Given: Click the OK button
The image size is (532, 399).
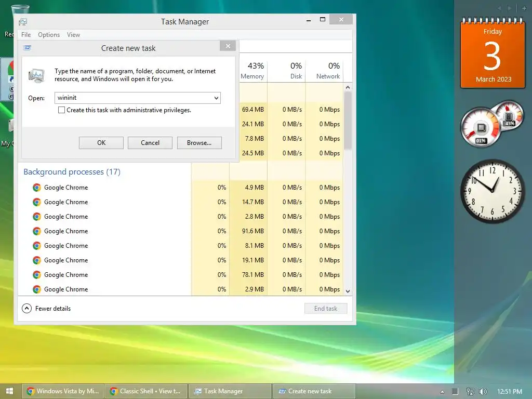Looking at the screenshot, I should point(101,143).
